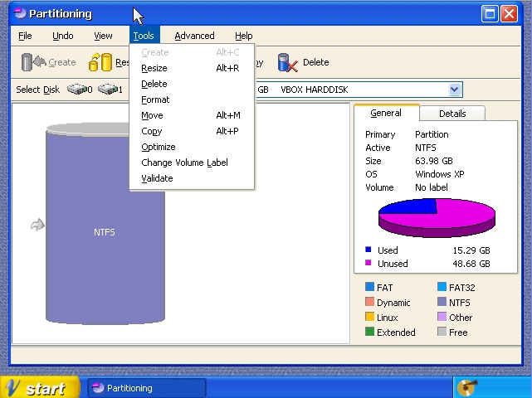
Task: Open the File menu
Action: 25,36
